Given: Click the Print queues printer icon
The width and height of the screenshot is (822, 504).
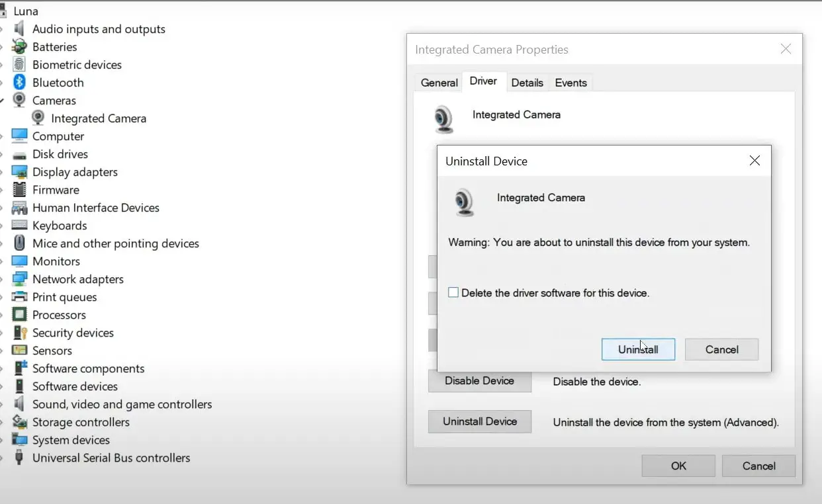Looking at the screenshot, I should pyautogui.click(x=19, y=297).
